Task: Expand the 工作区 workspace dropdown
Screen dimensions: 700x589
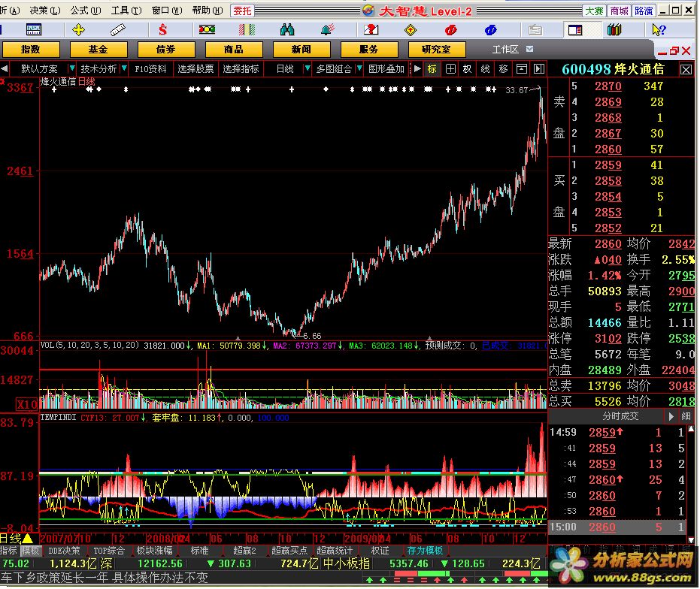Action: point(529,49)
